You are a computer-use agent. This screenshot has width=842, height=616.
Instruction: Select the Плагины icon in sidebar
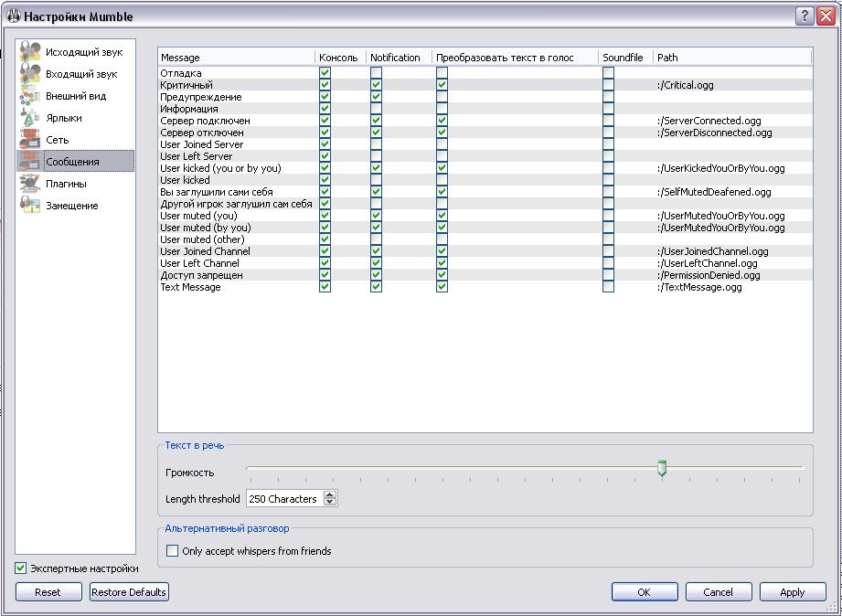[30, 184]
